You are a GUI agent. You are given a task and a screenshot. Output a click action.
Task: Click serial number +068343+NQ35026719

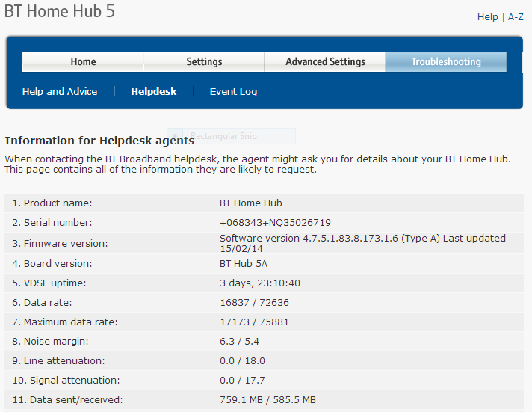point(275,223)
